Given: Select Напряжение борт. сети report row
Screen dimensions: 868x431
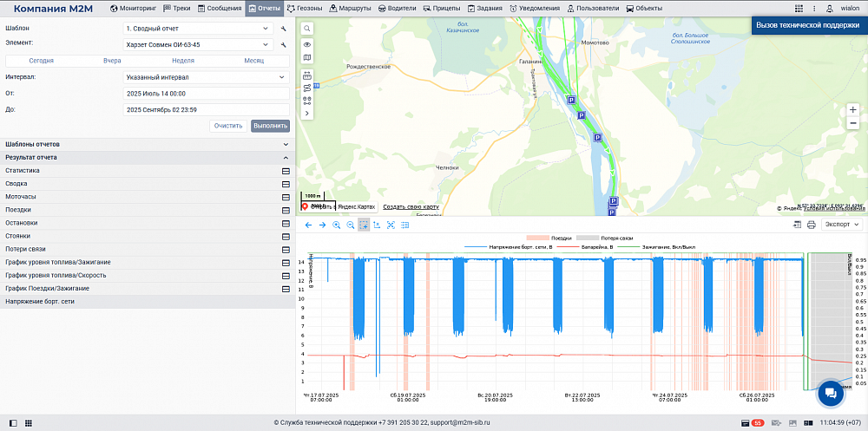Looking at the screenshot, I should click(148, 302).
